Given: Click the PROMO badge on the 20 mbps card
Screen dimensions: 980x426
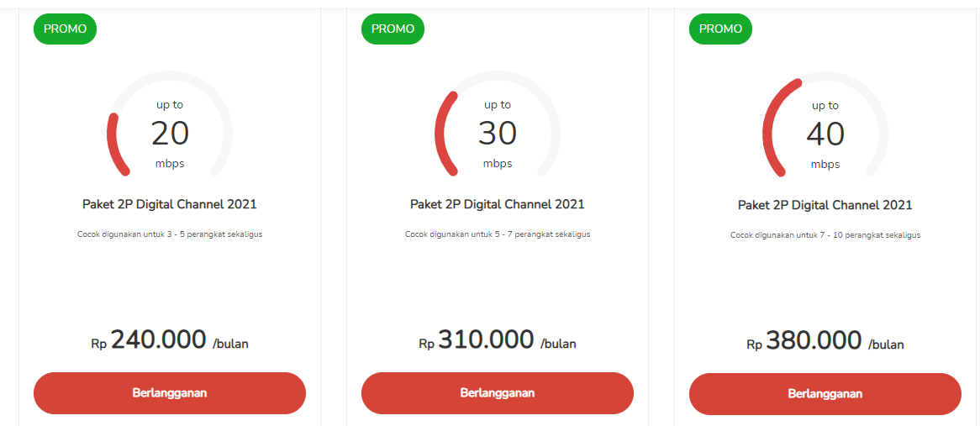Looking at the screenshot, I should click(x=65, y=29).
